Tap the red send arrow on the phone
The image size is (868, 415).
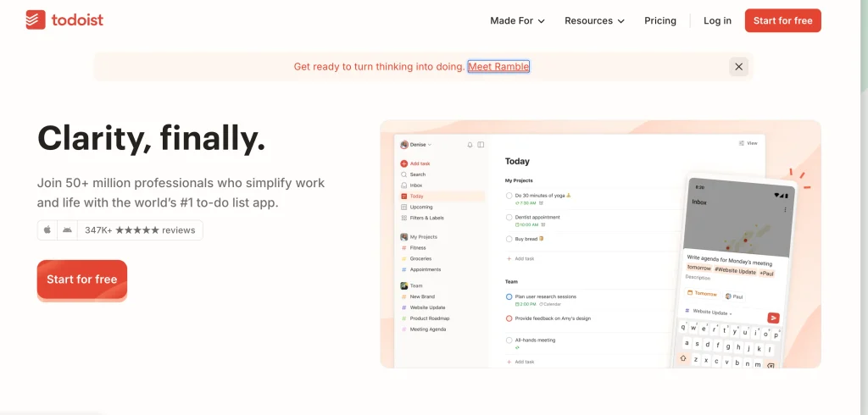(773, 318)
